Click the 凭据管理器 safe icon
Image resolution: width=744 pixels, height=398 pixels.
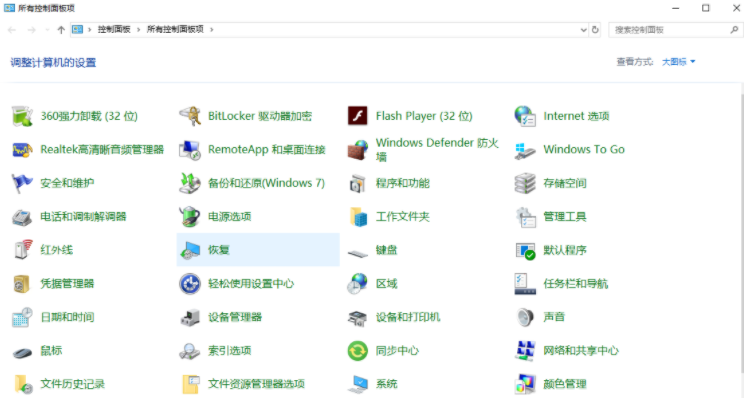pos(22,284)
